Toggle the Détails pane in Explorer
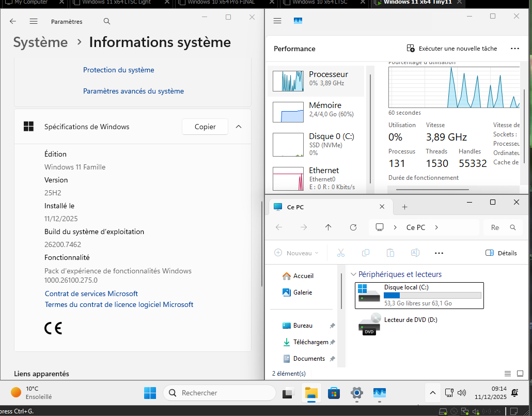 pyautogui.click(x=501, y=253)
